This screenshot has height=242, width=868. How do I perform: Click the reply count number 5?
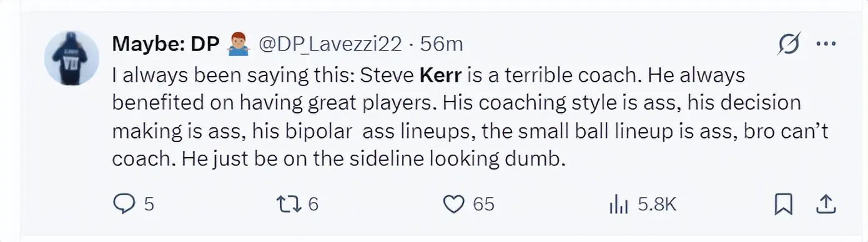tap(149, 204)
